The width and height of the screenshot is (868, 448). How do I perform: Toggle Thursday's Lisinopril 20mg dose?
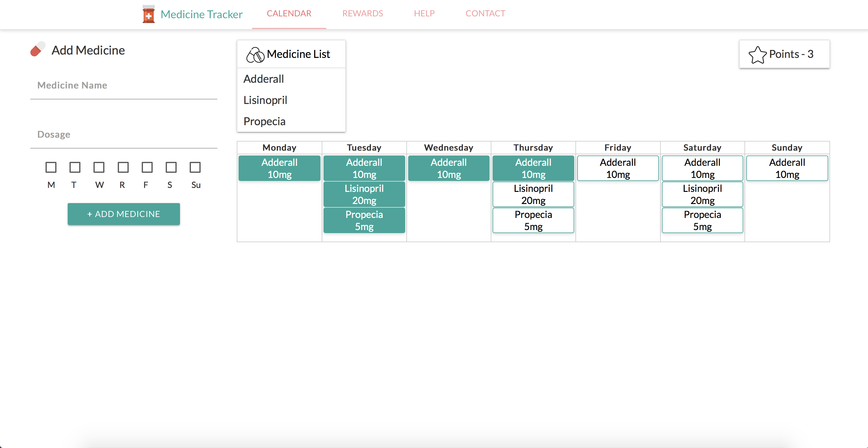coord(533,194)
